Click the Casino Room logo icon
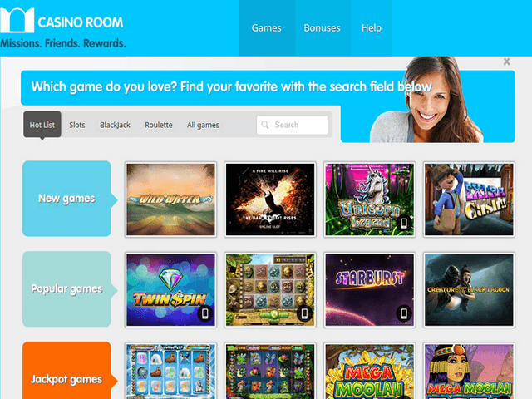Screen dimensions: 532x399 coord(17,21)
